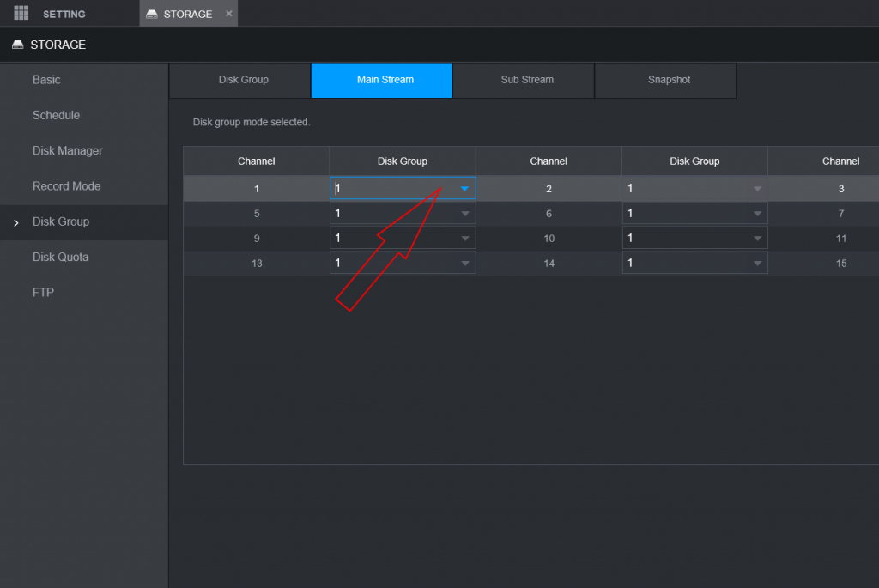The height and width of the screenshot is (588, 879).
Task: Click the disk icon in STORAGE tab
Action: tap(152, 15)
